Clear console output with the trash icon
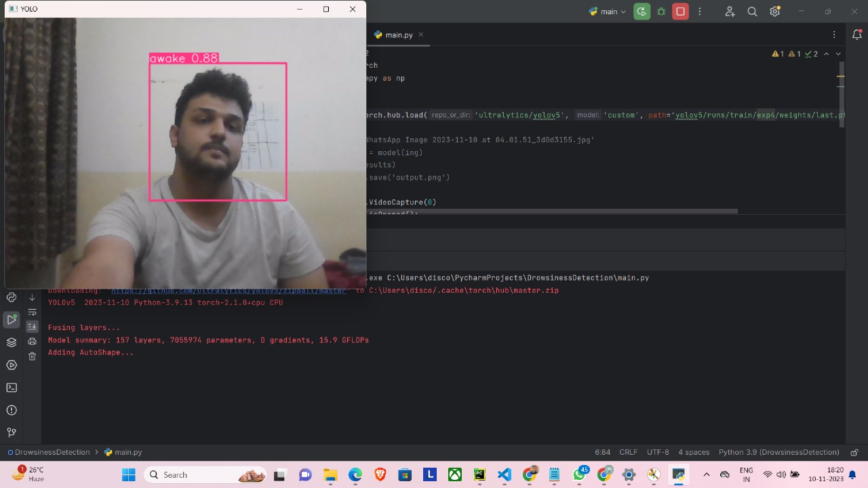Image resolution: width=868 pixels, height=488 pixels. 32,356
